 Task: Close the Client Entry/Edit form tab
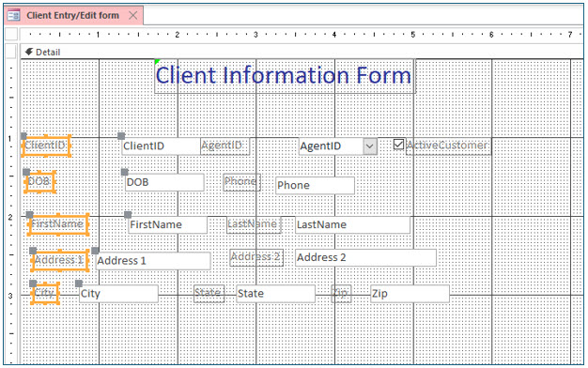click(x=132, y=15)
